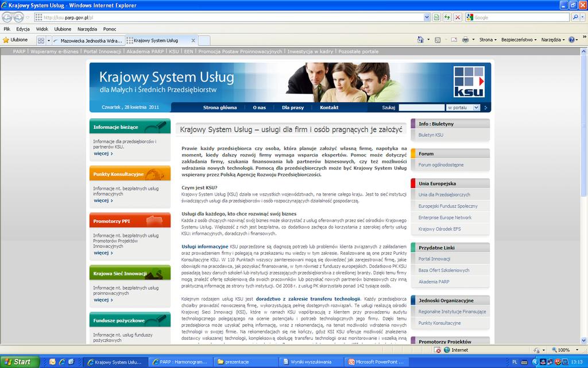Image resolution: width=588 pixels, height=368 pixels.
Task: Go back with the Back arrow button
Action: point(7,17)
